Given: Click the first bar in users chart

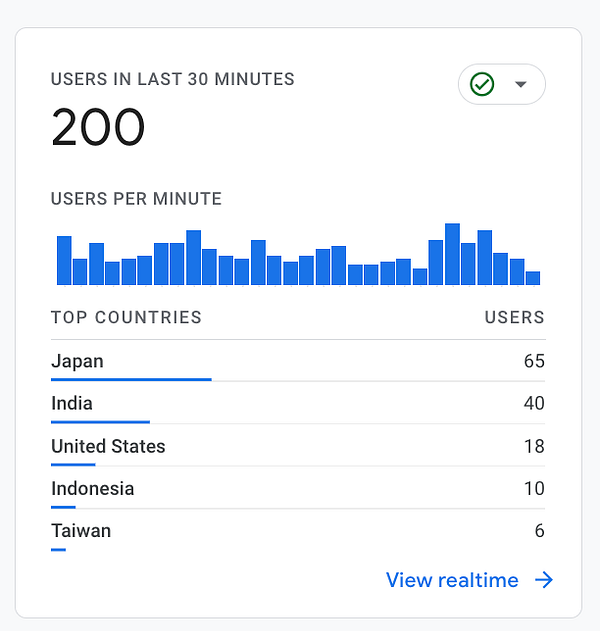Looking at the screenshot, I should coord(64,261).
